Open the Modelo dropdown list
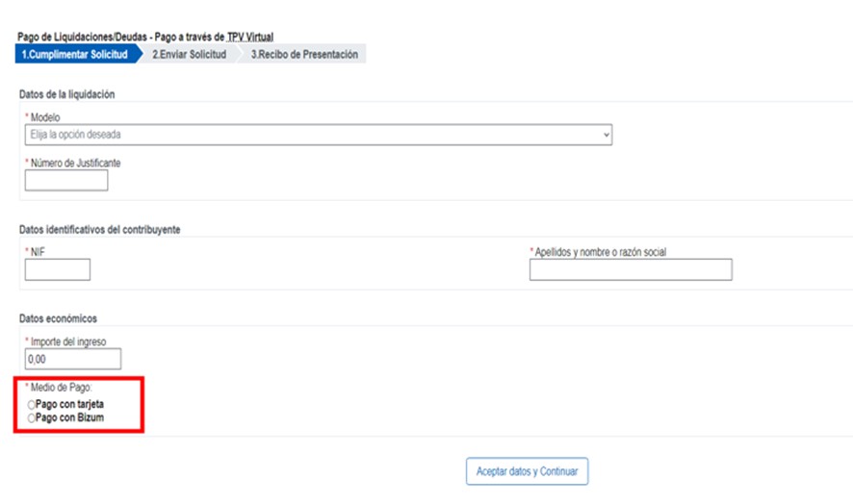Screen dimensions: 853x504 [319, 135]
